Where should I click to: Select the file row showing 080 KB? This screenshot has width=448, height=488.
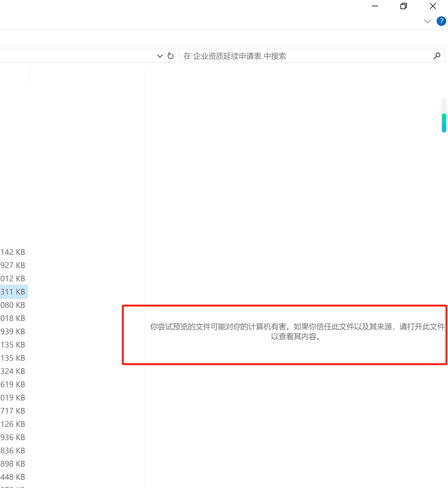[13, 305]
